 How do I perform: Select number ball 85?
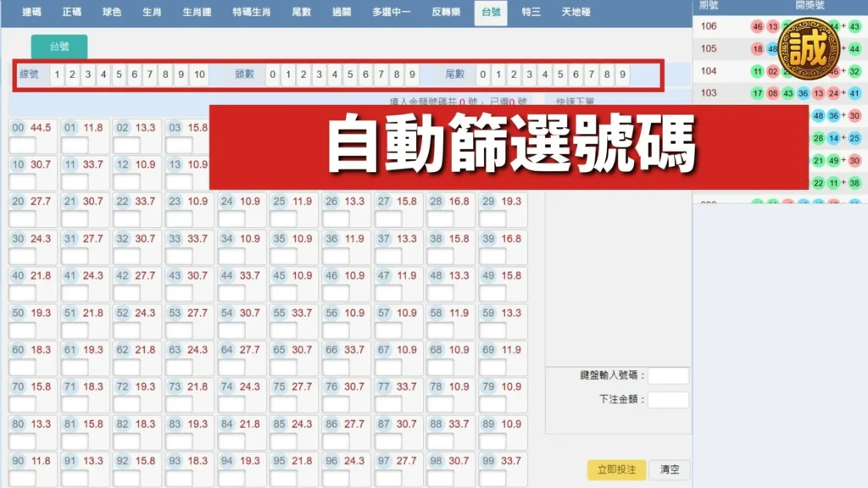pos(279,424)
